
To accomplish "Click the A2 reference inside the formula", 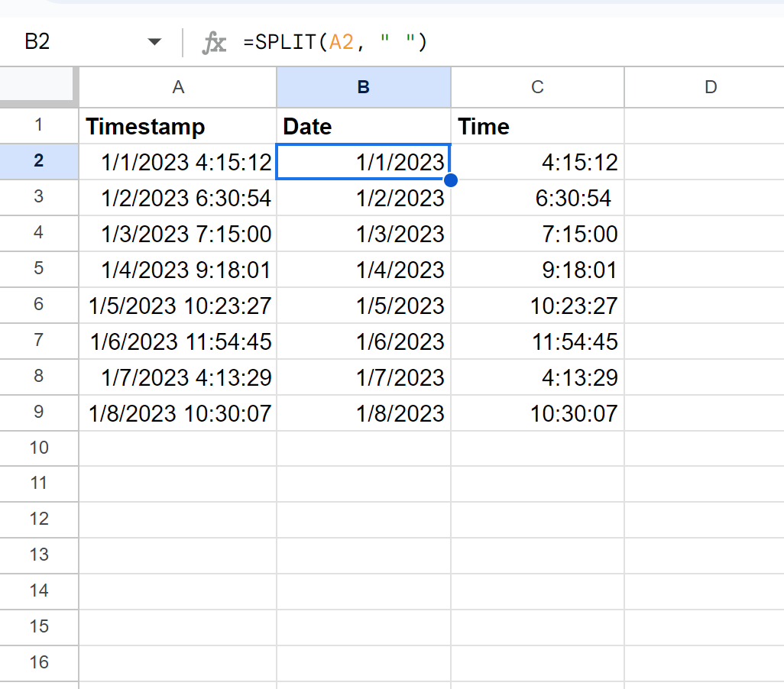I will 338,42.
